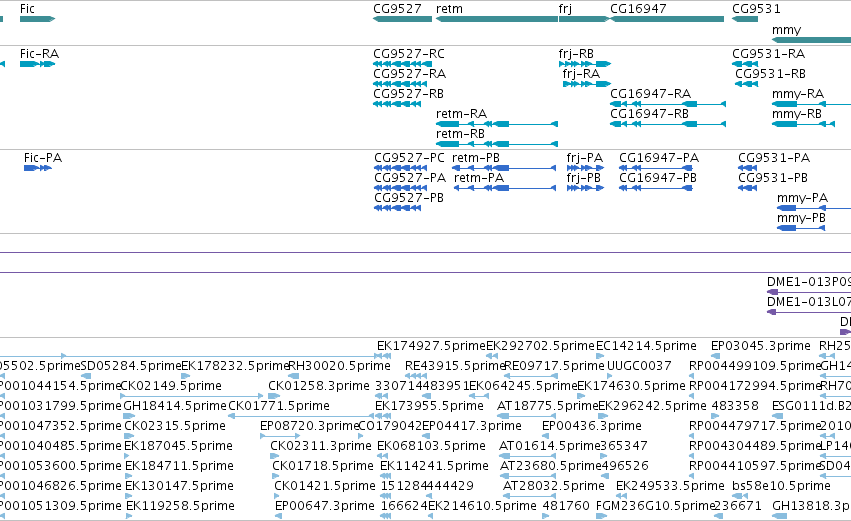The height and width of the screenshot is (521, 851).
Task: Select the mmy-PA protein
Action: (x=814, y=208)
